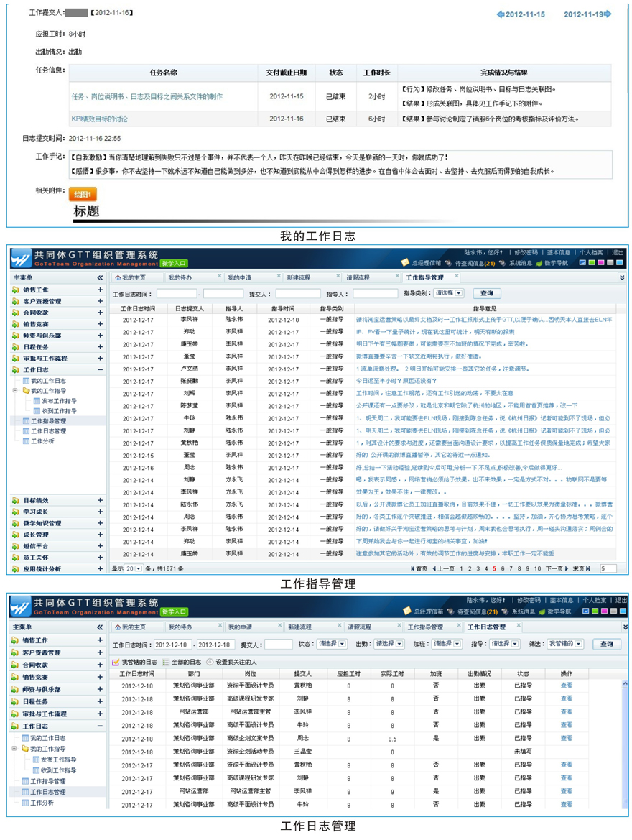
Task: Open 微学导航 in the 工作日志管理 screen header
Action: click(x=552, y=611)
